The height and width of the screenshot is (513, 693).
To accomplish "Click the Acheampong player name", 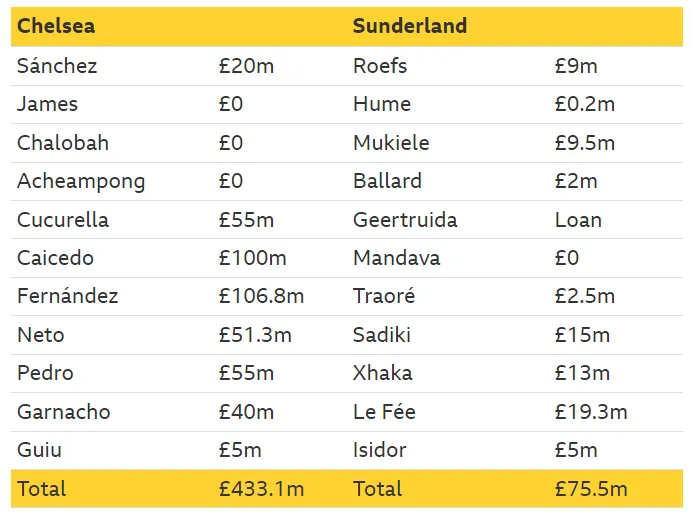I will 81,181.
